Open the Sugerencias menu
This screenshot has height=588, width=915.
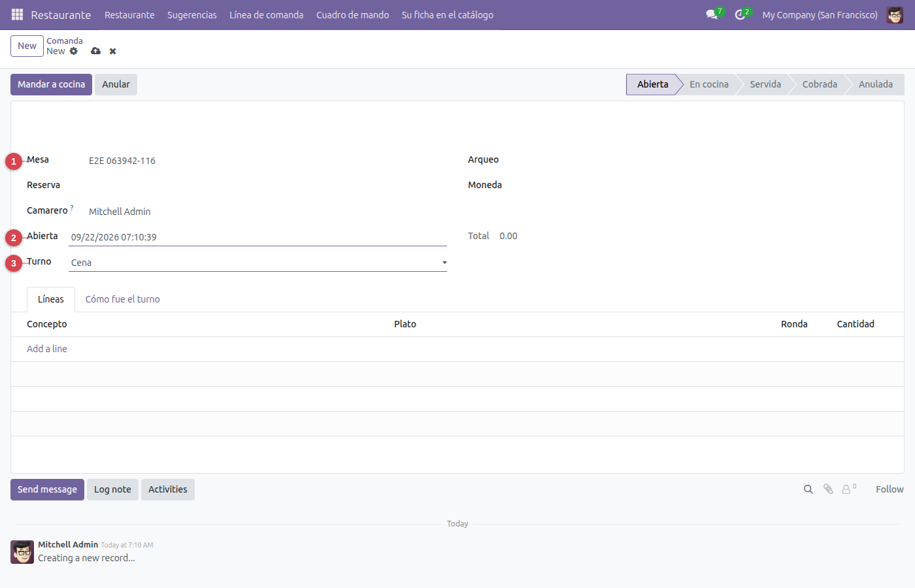click(x=192, y=14)
